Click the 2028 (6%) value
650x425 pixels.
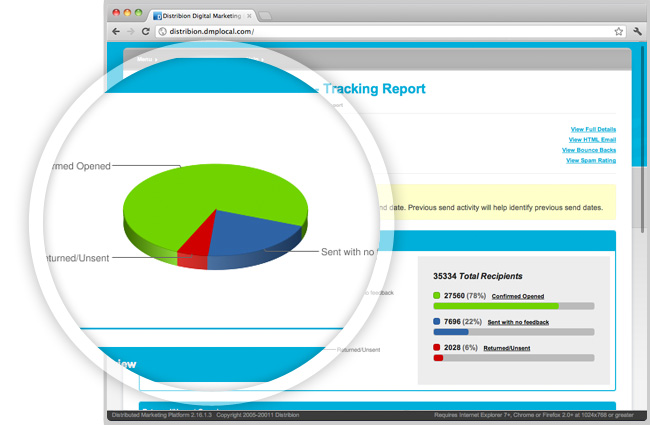(461, 347)
